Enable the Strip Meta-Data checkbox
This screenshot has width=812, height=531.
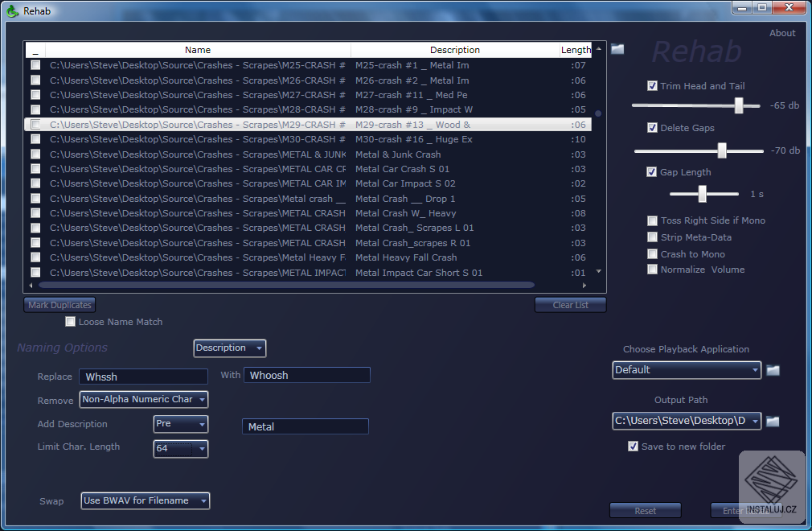653,237
